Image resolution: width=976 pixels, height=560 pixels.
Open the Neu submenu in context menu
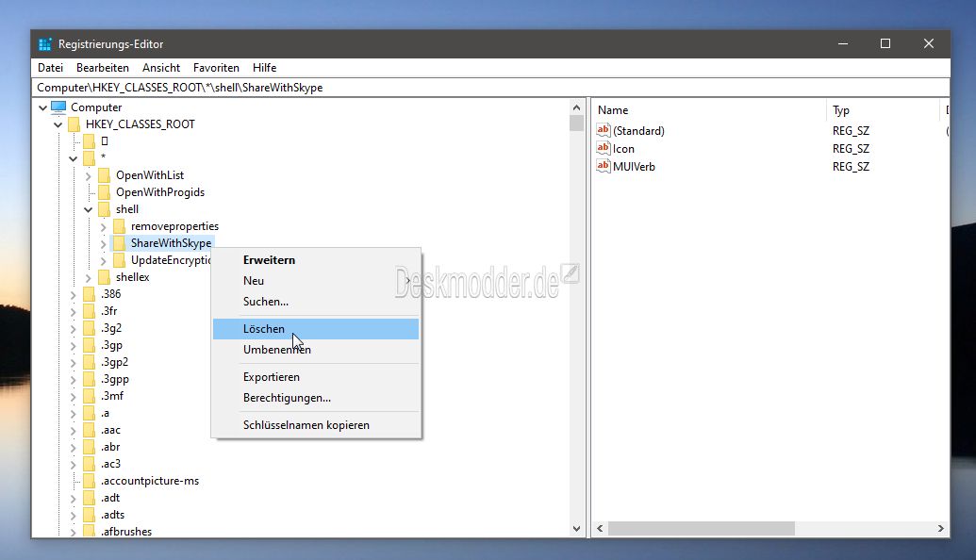tap(316, 281)
